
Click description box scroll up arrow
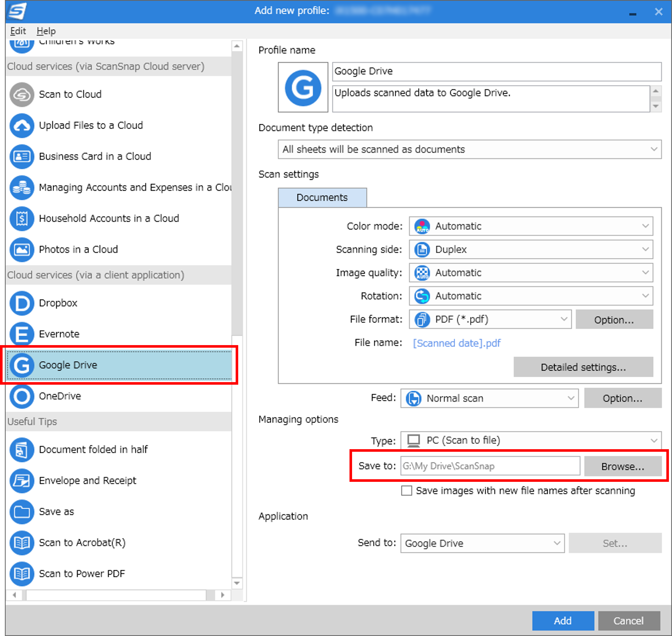(x=656, y=91)
